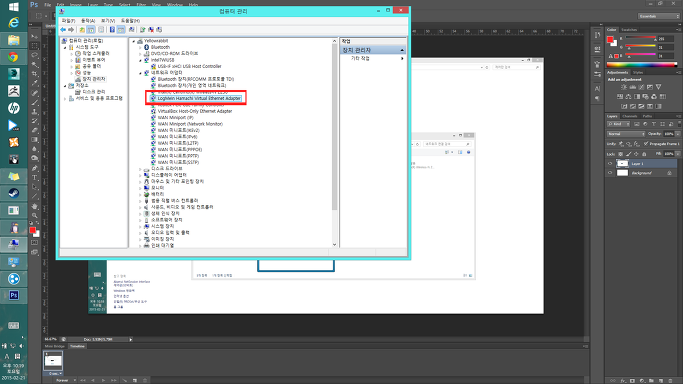683x384 pixels.
Task: Expand the DVD/CD-ROM 드라이브 category
Action: click(x=141, y=54)
